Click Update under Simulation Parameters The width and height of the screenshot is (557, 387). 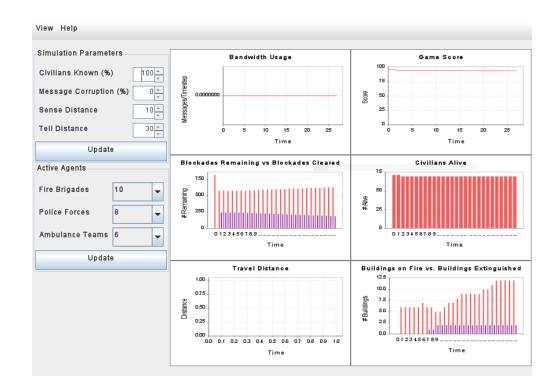click(101, 150)
